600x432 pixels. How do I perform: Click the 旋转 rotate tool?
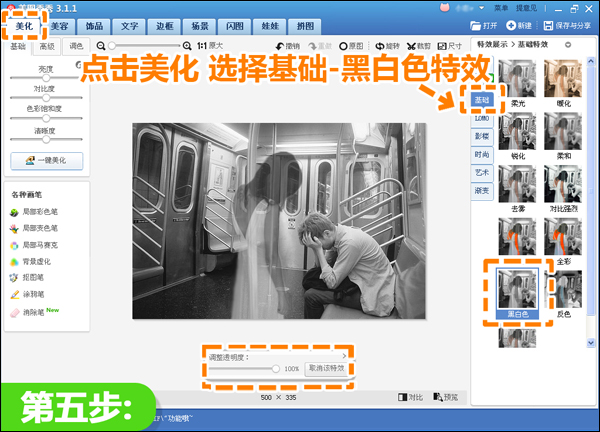click(x=388, y=46)
